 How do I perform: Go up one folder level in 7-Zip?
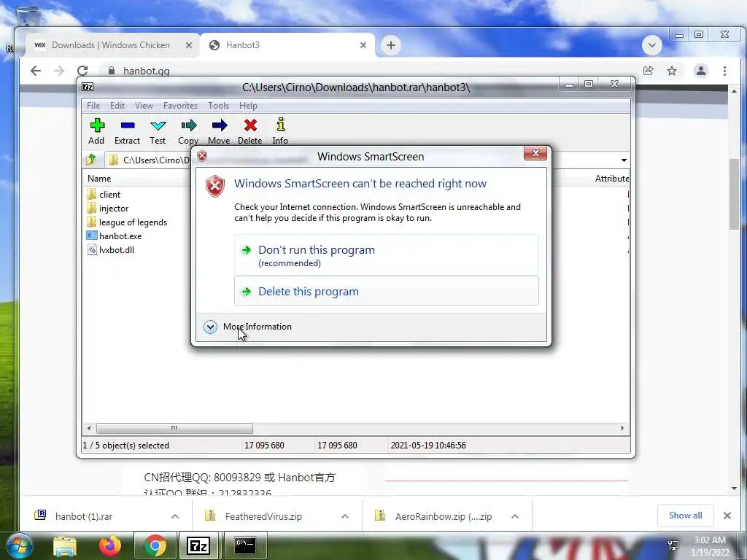(91, 160)
